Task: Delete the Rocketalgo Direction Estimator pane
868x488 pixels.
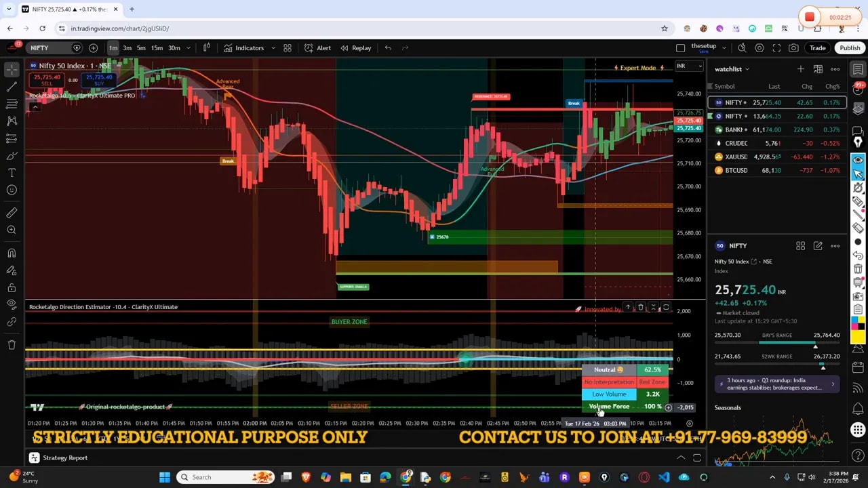Action: pyautogui.click(x=640, y=308)
